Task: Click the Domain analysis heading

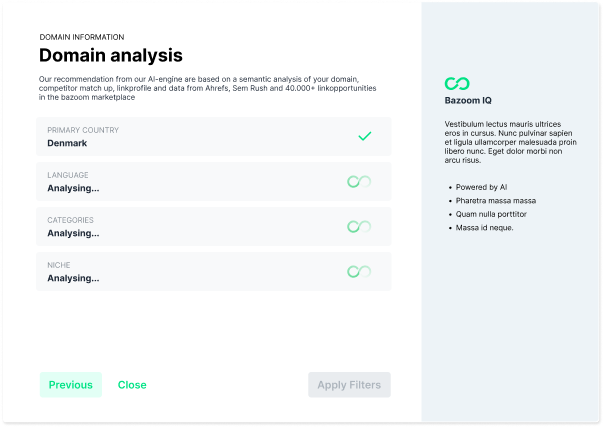Action: point(111,55)
